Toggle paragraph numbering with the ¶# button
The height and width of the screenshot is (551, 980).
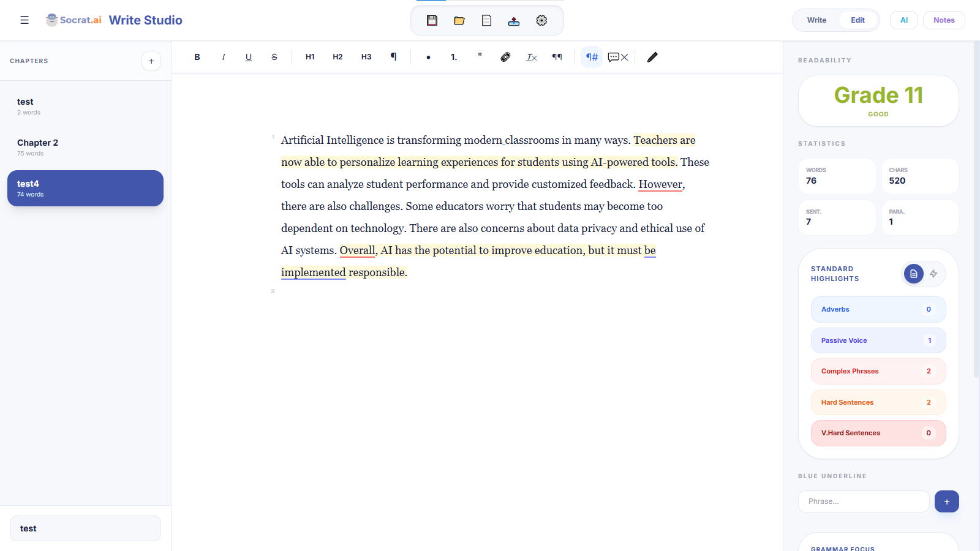point(591,57)
